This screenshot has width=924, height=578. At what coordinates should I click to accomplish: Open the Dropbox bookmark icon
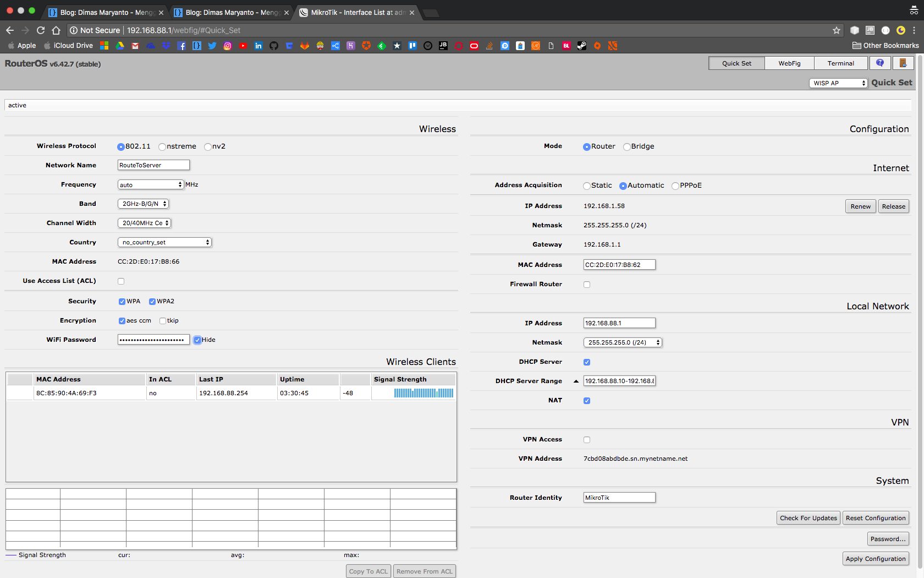(x=166, y=46)
